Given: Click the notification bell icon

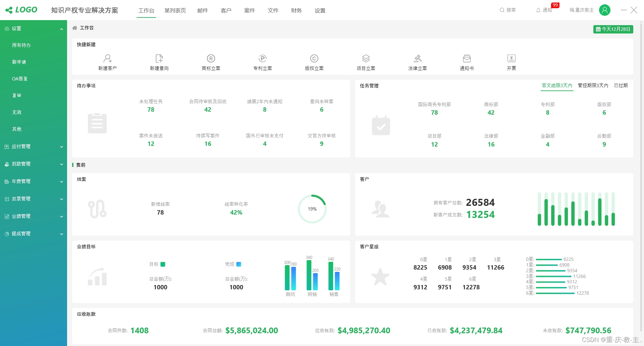Looking at the screenshot, I should [x=538, y=10].
